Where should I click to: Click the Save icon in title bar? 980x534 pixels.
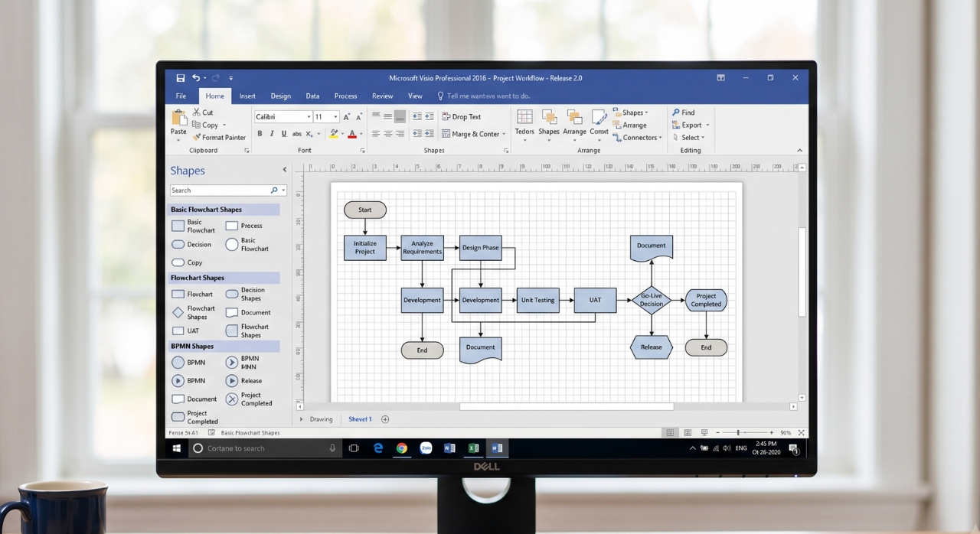coord(181,78)
